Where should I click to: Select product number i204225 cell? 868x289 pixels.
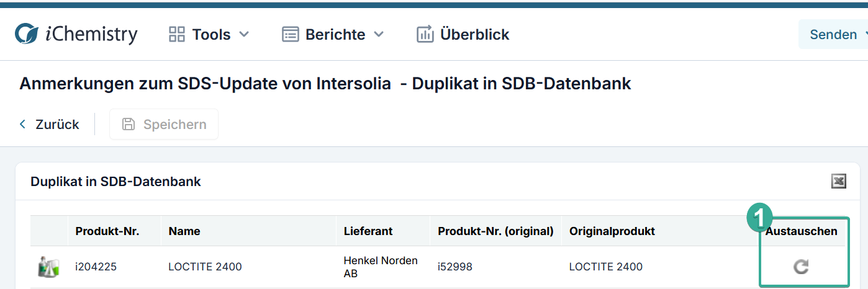click(96, 267)
